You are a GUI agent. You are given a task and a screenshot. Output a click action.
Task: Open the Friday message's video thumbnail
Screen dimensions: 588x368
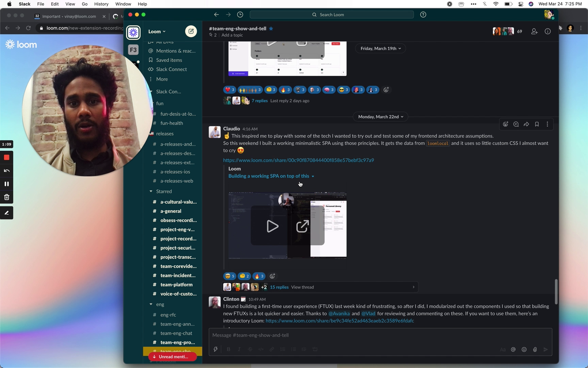pos(288,59)
